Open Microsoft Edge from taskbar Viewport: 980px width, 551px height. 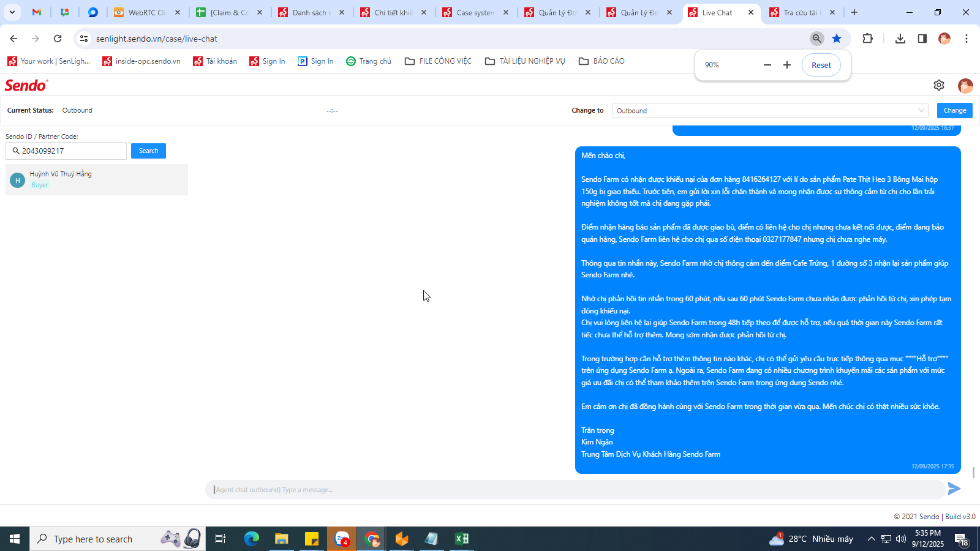pos(251,539)
